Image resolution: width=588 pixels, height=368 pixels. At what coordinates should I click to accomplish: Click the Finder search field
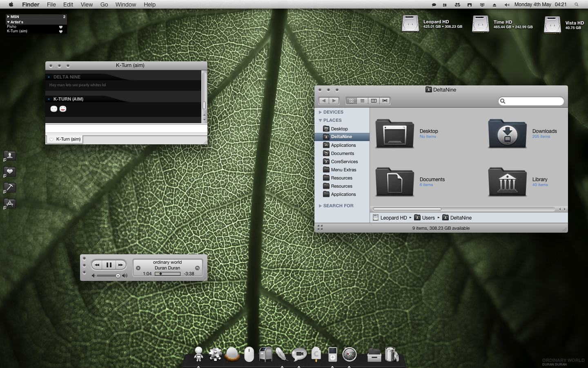(531, 101)
